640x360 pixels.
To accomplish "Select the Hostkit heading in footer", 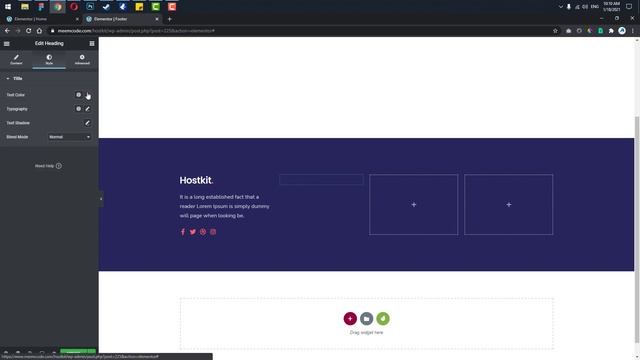I will (196, 180).
